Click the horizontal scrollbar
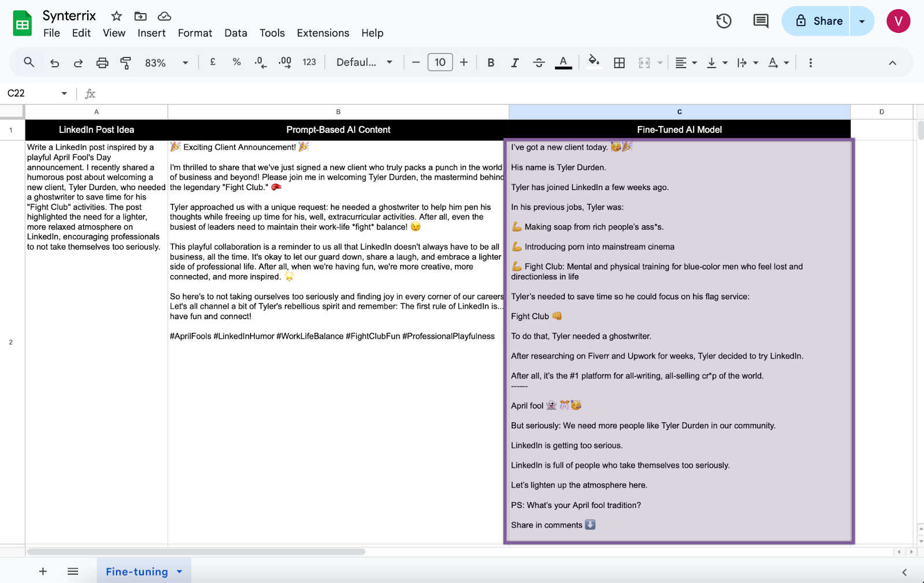 click(x=196, y=552)
